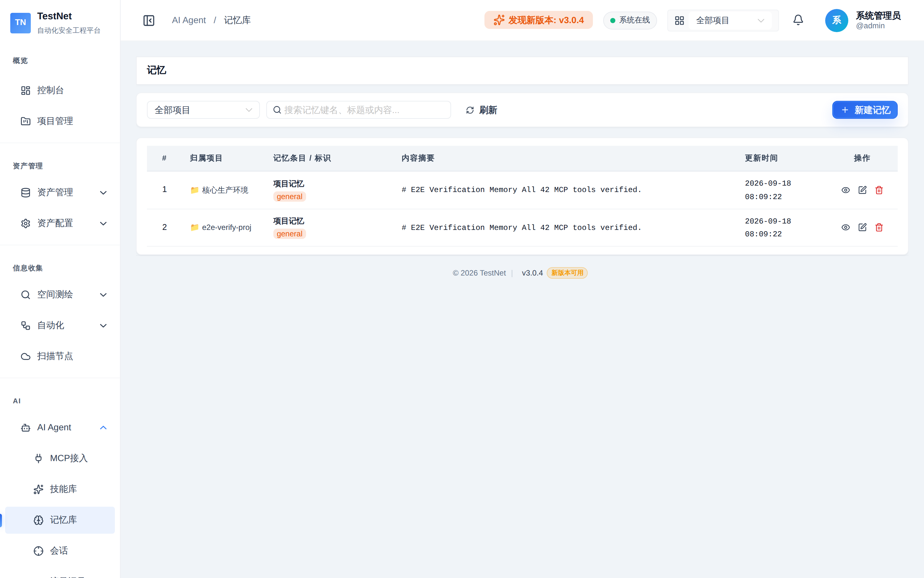Click the 刷新 refresh button
This screenshot has height=578, width=924.
tap(482, 110)
